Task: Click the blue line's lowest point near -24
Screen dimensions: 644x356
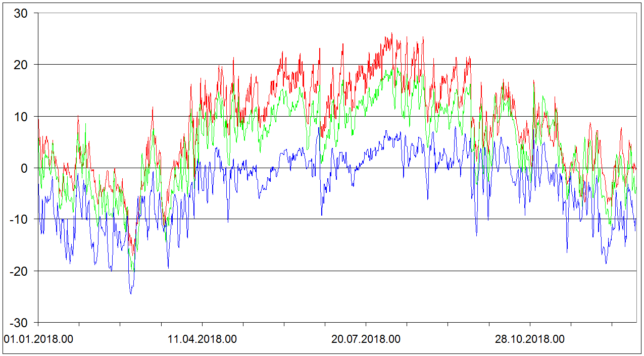Action: [131, 293]
